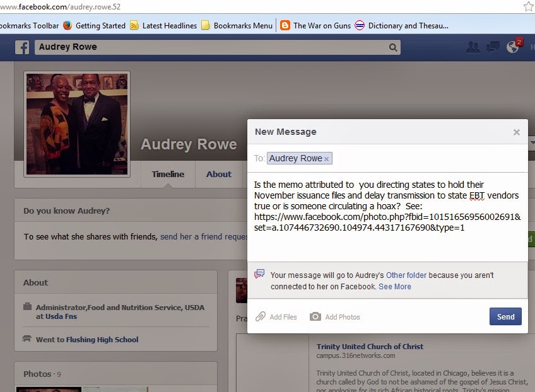
Task: Open the notifications globe icon
Action: pyautogui.click(x=512, y=47)
